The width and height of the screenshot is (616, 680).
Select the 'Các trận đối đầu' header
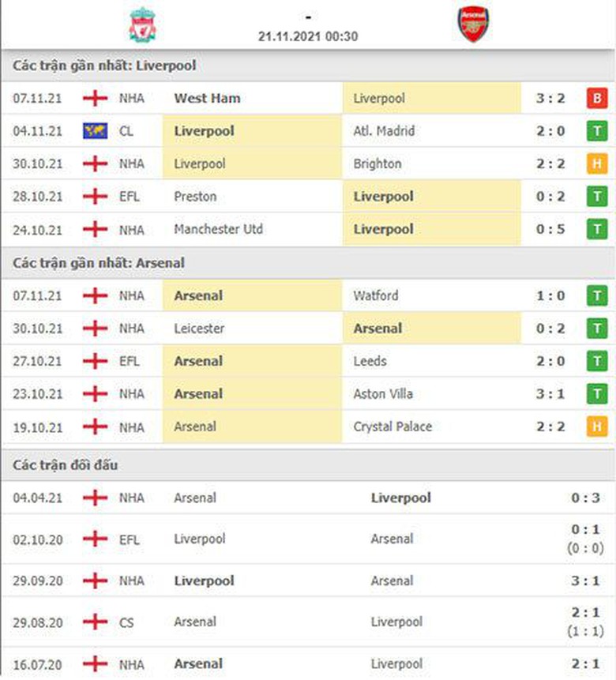(x=66, y=466)
